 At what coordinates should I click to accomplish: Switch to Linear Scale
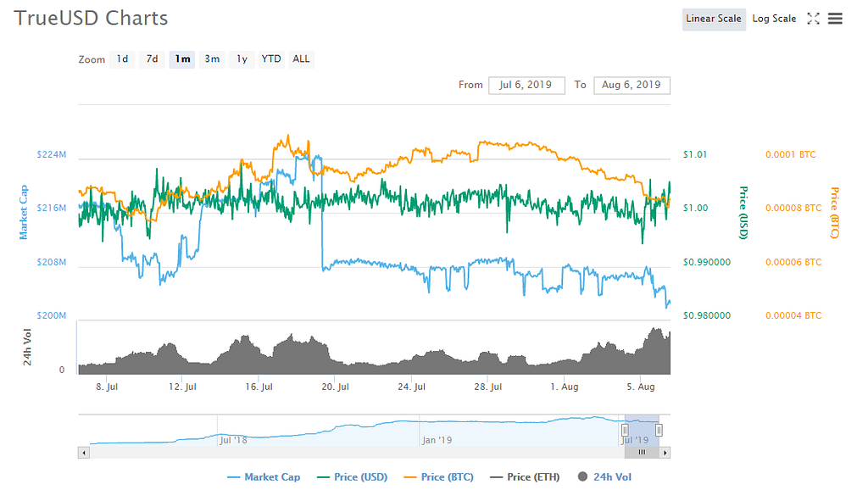[714, 19]
